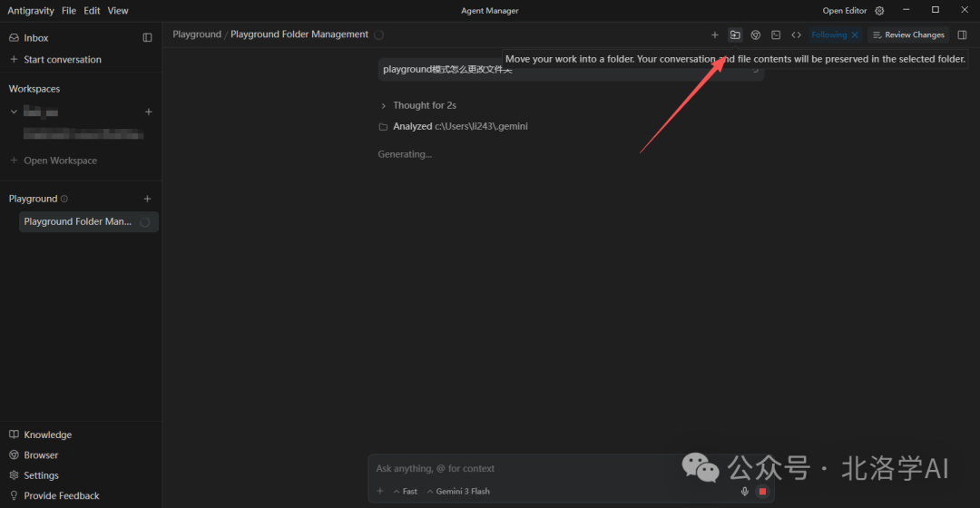The image size is (980, 508).
Task: Open the Gemini 3 Flash model dropdown
Action: [x=458, y=492]
